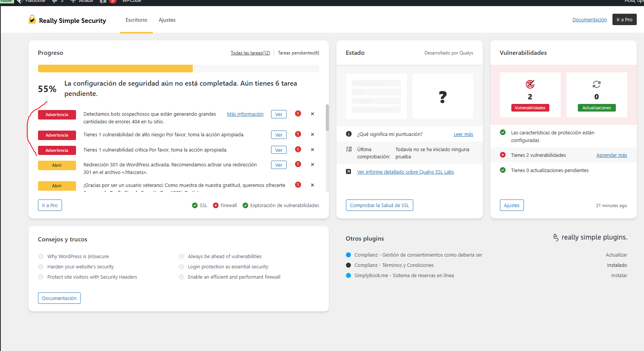Open Harden your website's security tip
Viewport: 644px width, 351px height.
[81, 266]
